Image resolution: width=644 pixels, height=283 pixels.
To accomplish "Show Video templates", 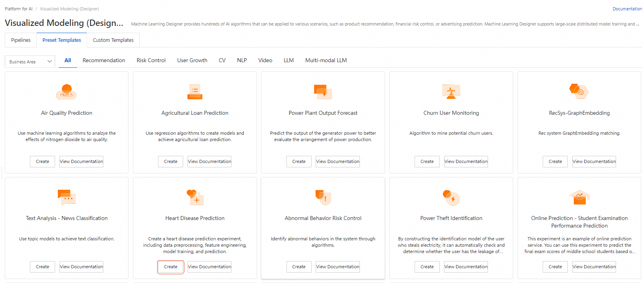I will click(x=265, y=60).
